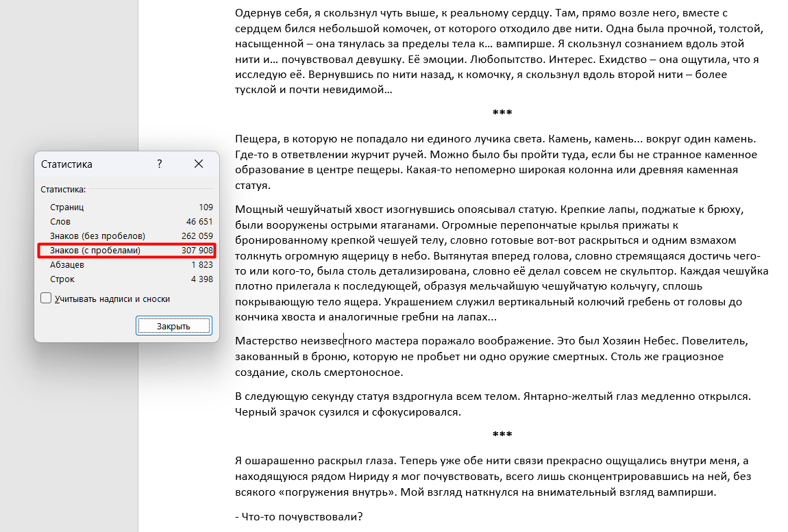Click the Закрыть button

coord(174,326)
